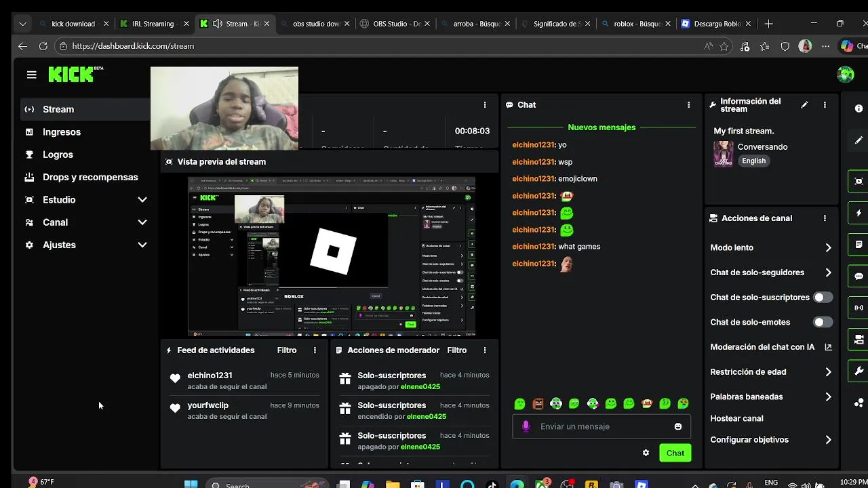Toggle the lightning activity feed widget icon
The height and width of the screenshot is (488, 868).
[x=859, y=213]
